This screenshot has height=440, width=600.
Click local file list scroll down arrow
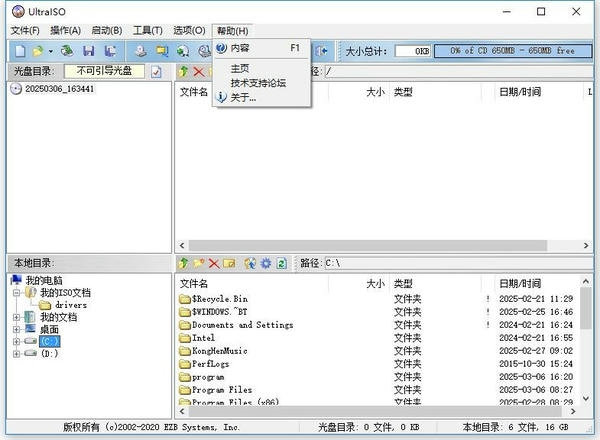coord(586,399)
